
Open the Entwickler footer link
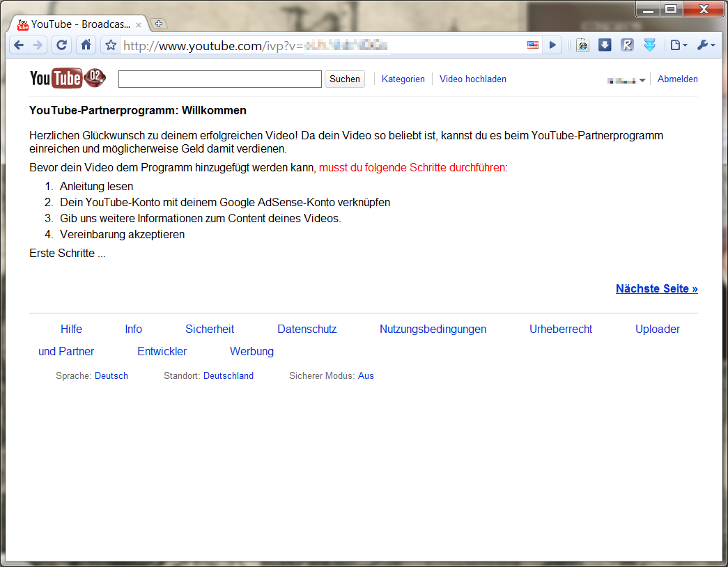(x=162, y=351)
